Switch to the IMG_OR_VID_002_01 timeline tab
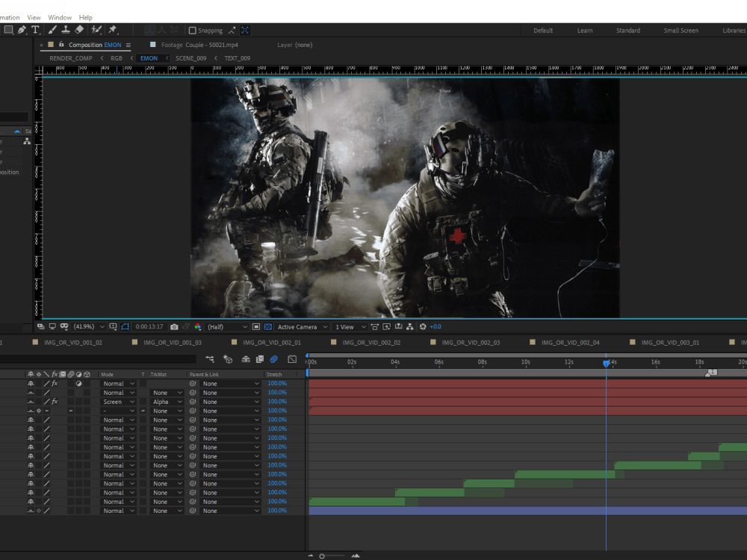 (x=272, y=343)
